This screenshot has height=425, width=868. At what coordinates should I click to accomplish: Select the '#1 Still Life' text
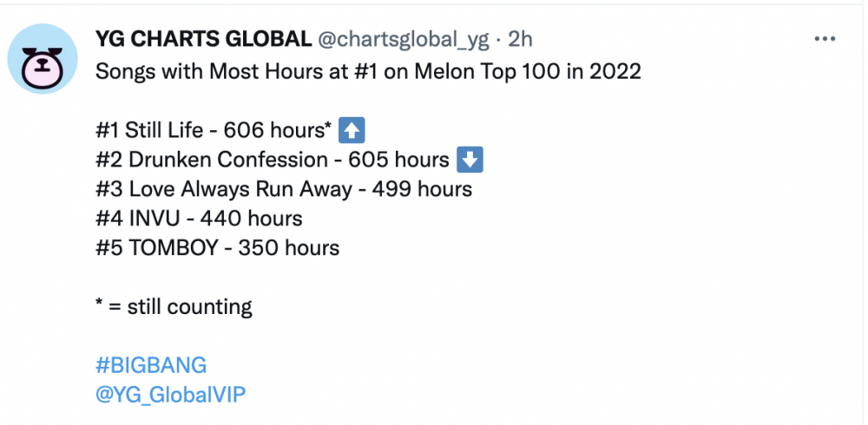pyautogui.click(x=149, y=131)
